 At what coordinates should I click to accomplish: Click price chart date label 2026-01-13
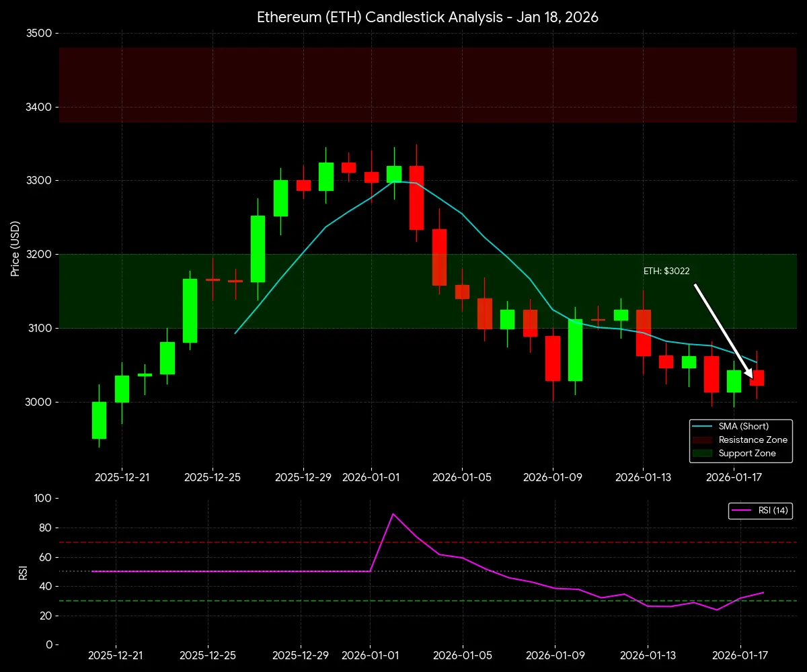click(643, 477)
